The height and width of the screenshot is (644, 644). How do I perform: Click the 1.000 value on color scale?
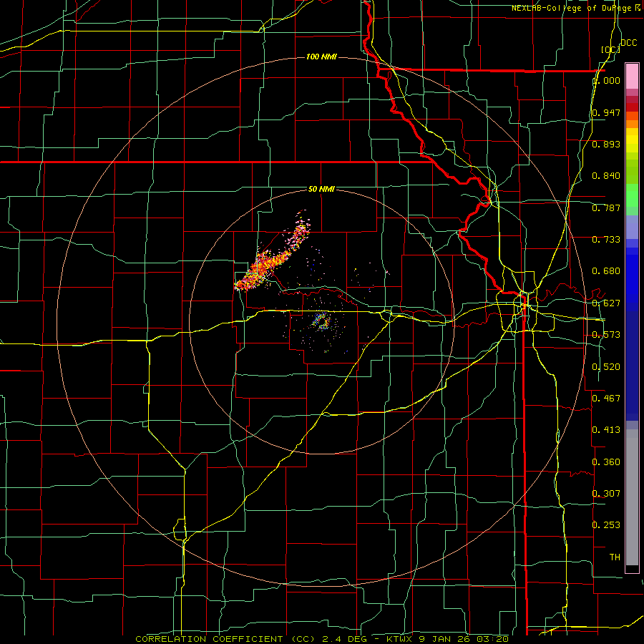[x=606, y=80]
